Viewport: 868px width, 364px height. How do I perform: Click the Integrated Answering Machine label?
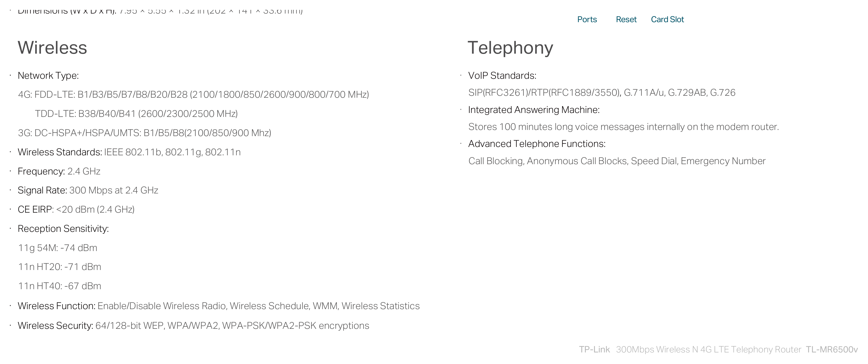(534, 110)
